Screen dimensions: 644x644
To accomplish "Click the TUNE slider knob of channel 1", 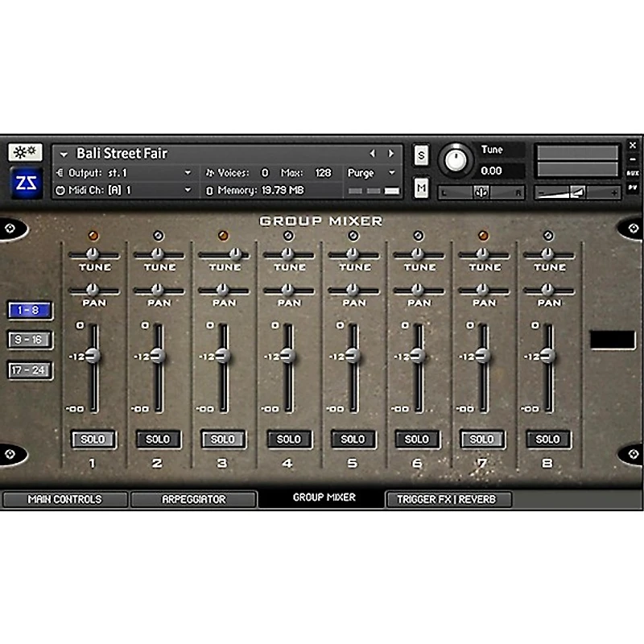I will click(93, 254).
